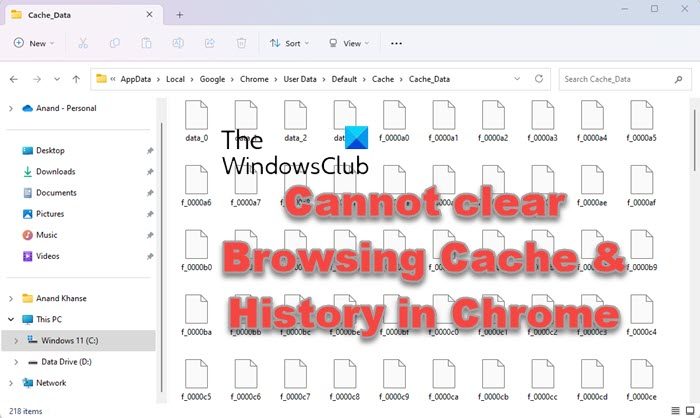This screenshot has height=418, width=700.
Task: Unpin Pictures using its pin icon
Action: coord(150,214)
